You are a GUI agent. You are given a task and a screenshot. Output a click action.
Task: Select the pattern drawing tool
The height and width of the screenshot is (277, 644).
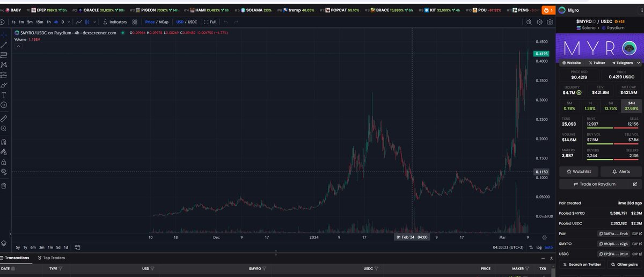[4, 64]
